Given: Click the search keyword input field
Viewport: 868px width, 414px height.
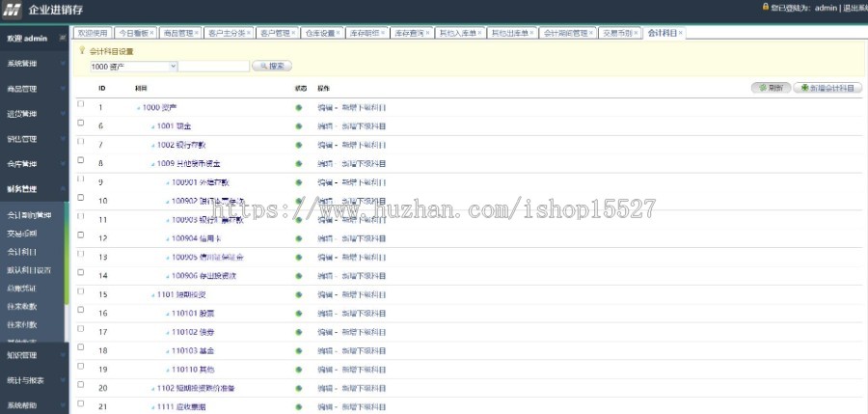Looking at the screenshot, I should click(x=214, y=66).
